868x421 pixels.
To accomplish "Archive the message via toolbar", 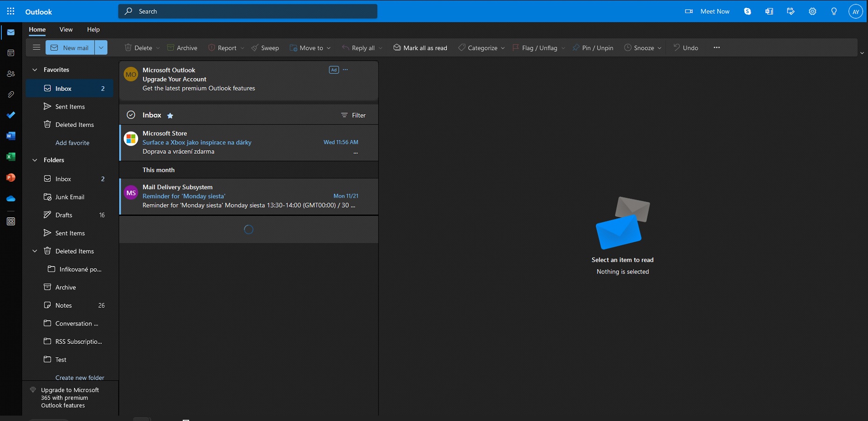I will (182, 48).
